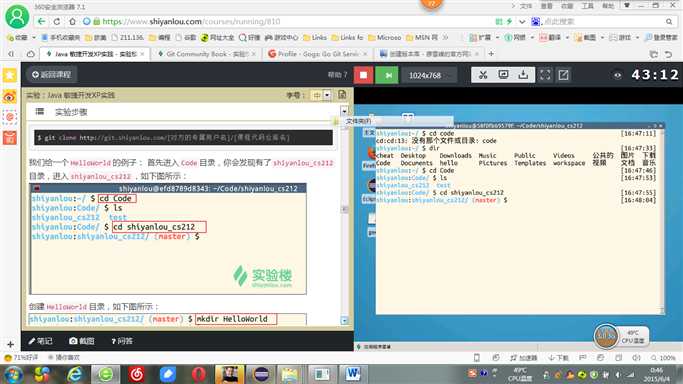Click the 100% zoom level in status bar
Screen dimensions: 683x384
[x=663, y=358]
